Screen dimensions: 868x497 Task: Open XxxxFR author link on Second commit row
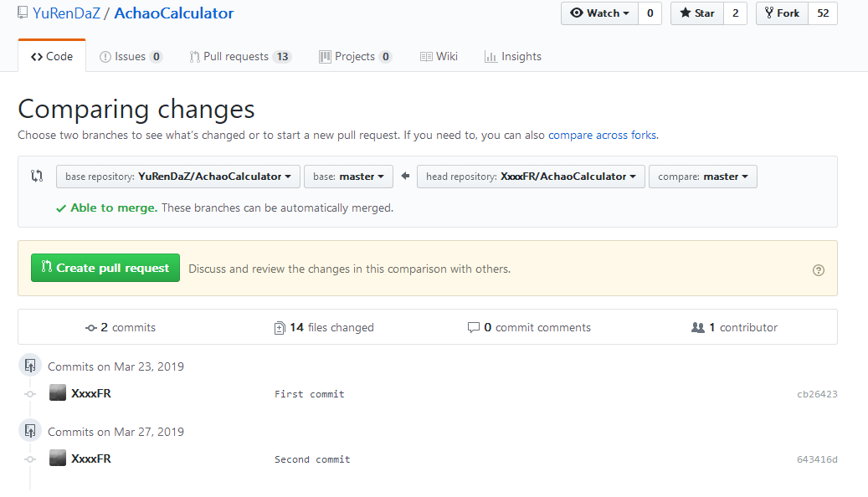tap(90, 459)
